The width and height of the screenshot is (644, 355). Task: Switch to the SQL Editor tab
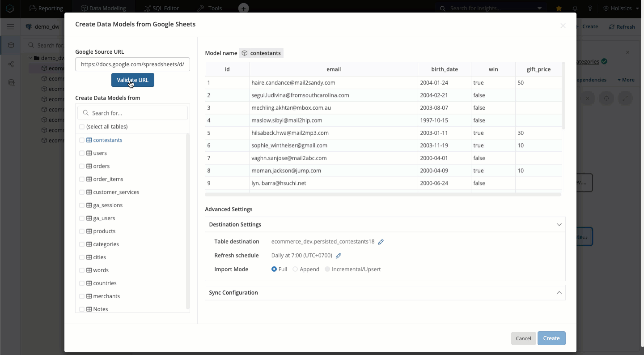[x=162, y=9]
